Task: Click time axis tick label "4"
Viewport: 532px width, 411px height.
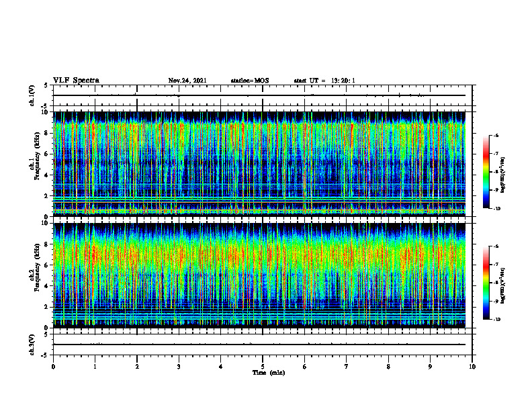Action: pos(220,367)
